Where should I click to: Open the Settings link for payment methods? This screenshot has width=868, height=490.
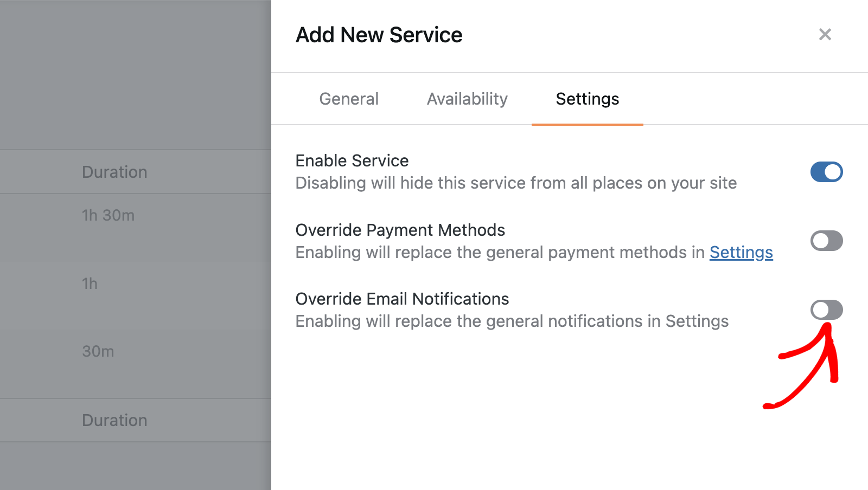click(x=741, y=252)
